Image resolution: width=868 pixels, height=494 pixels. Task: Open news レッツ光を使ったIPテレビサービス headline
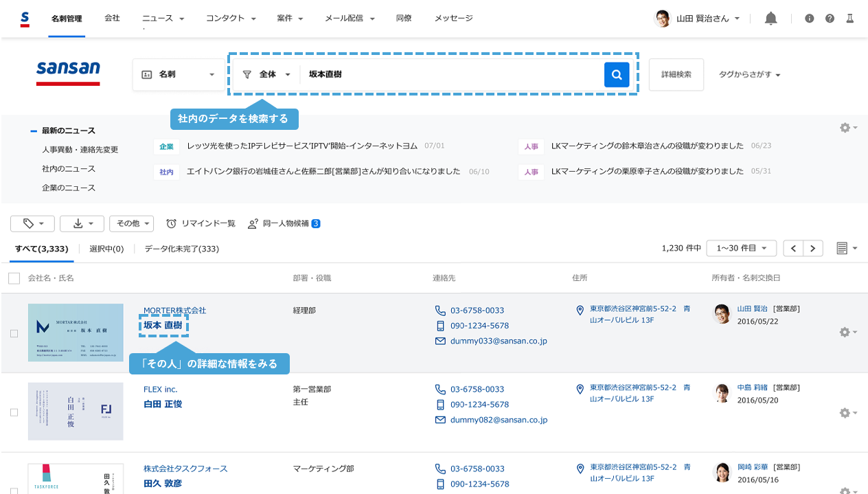tap(302, 146)
